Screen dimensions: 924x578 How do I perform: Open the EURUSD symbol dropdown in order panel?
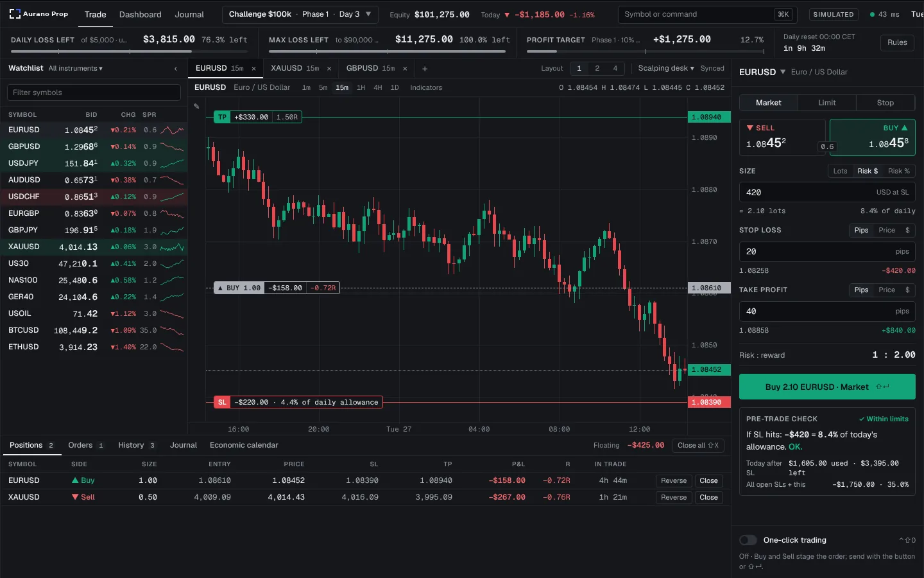click(x=762, y=72)
